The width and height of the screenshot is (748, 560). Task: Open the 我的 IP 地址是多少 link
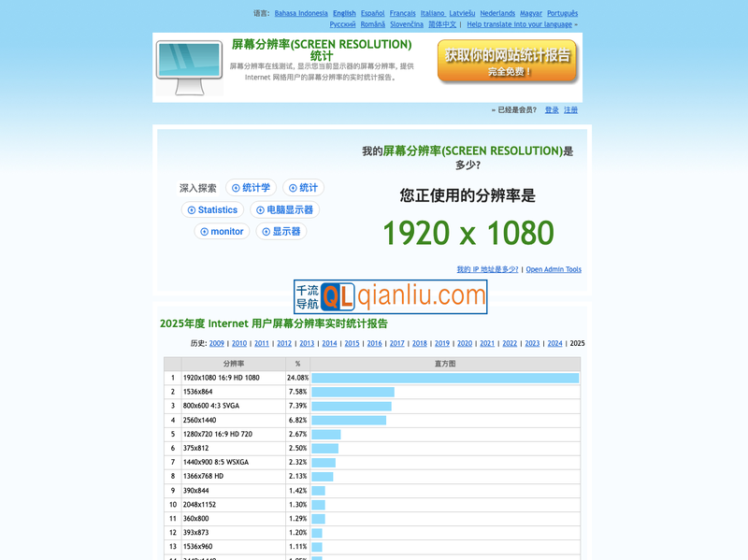(487, 268)
